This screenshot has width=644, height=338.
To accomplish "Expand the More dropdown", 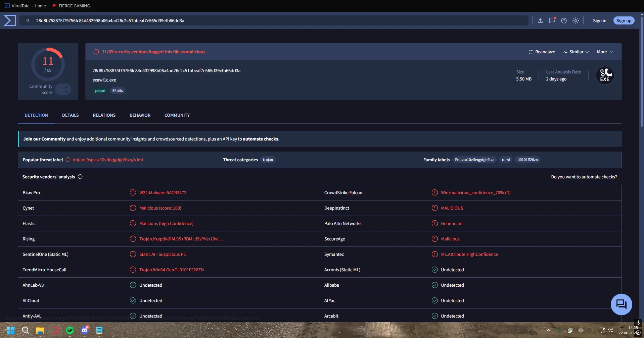I will [x=605, y=52].
